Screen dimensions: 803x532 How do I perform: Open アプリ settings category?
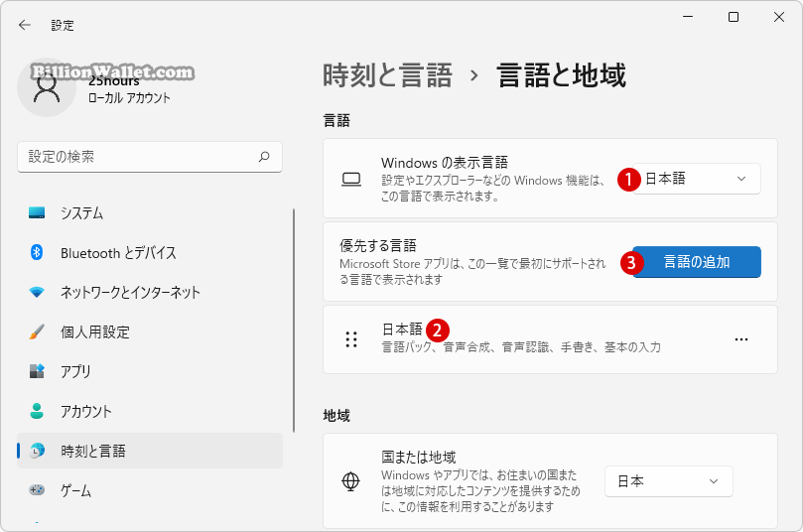pos(150,371)
